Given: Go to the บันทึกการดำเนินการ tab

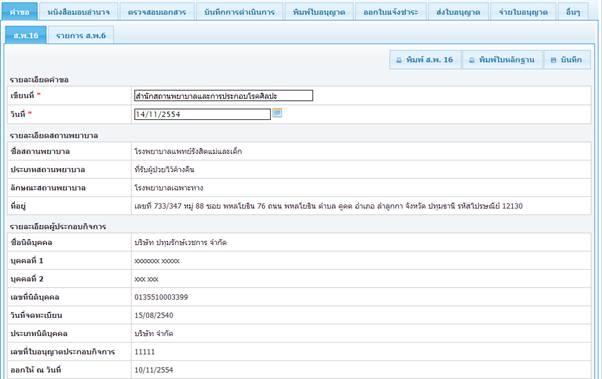Looking at the screenshot, I should 240,12.
